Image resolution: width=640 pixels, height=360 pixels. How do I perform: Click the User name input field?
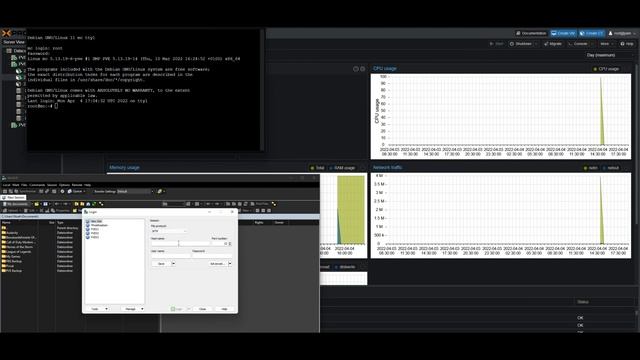[170, 256]
